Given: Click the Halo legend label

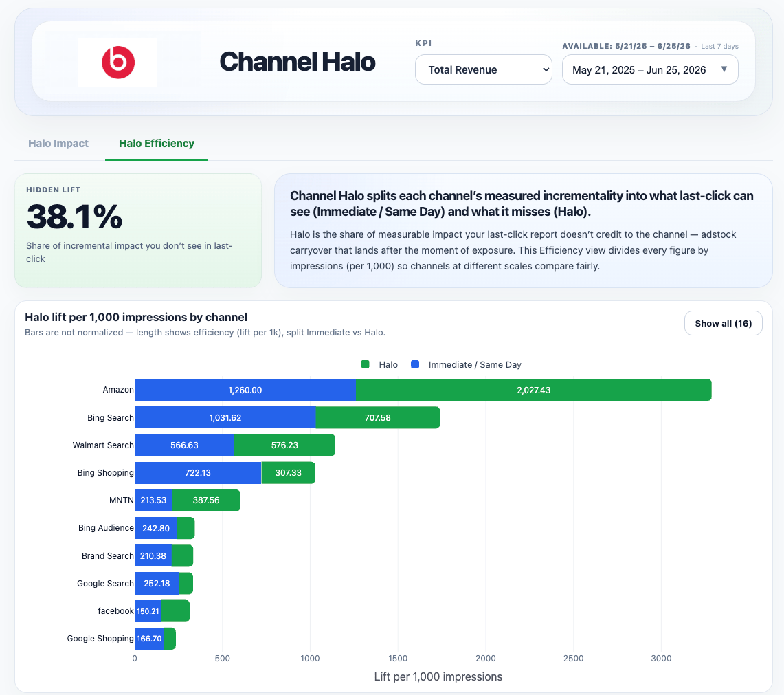Looking at the screenshot, I should coord(388,365).
